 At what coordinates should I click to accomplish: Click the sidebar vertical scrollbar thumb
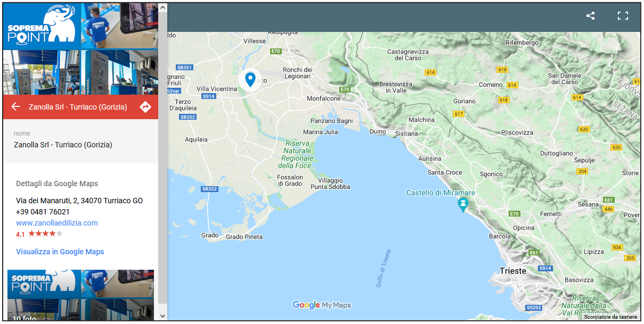click(x=163, y=157)
